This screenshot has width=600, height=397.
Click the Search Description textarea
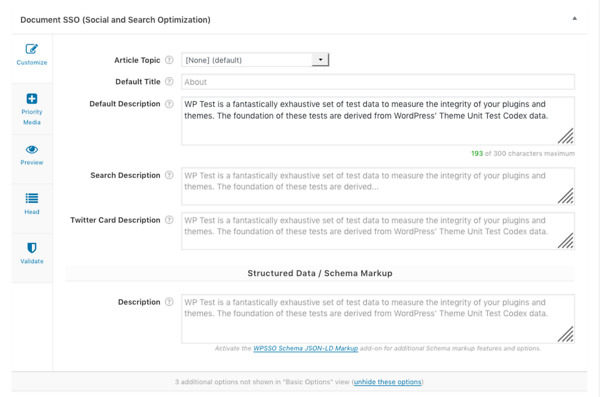pos(378,186)
